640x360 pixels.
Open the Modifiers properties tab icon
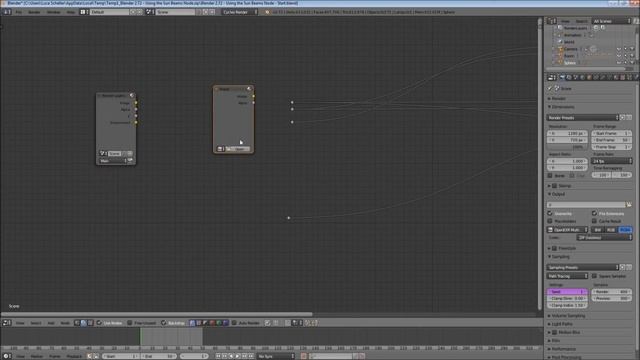pos(602,77)
